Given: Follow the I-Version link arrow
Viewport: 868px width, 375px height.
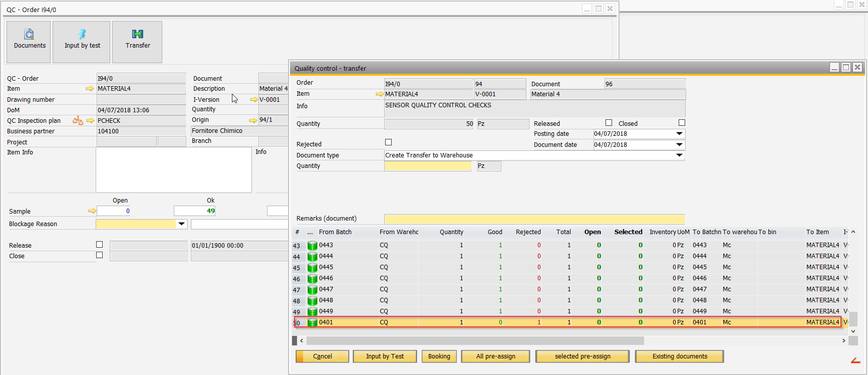Looking at the screenshot, I should [254, 100].
